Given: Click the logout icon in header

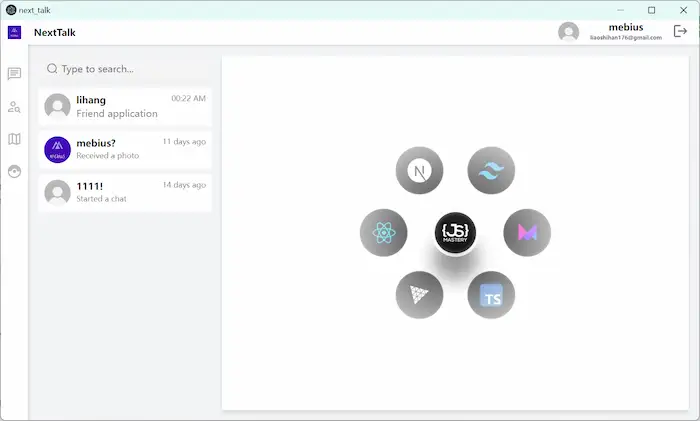Looking at the screenshot, I should (x=680, y=31).
